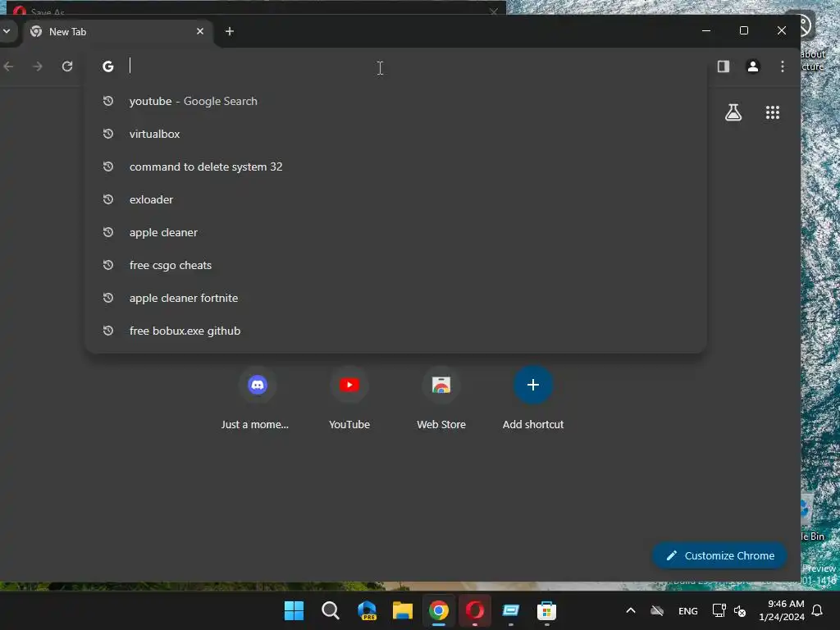The image size is (840, 630).
Task: Go back with the back arrow
Action: coord(8,66)
